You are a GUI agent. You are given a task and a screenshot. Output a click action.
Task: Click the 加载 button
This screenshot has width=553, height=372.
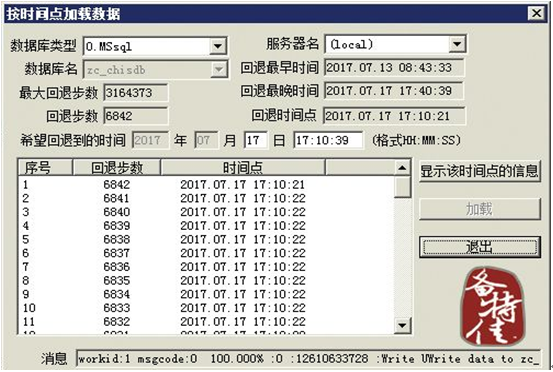pos(480,209)
